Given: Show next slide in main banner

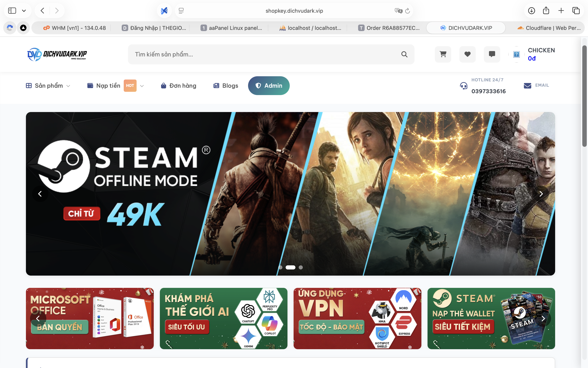Looking at the screenshot, I should [541, 194].
